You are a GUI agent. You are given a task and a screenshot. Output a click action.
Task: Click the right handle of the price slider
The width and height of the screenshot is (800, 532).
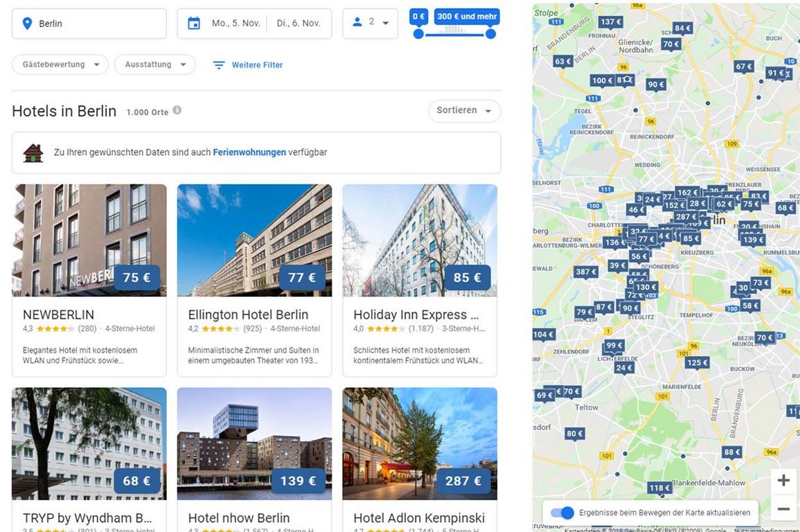(490, 34)
